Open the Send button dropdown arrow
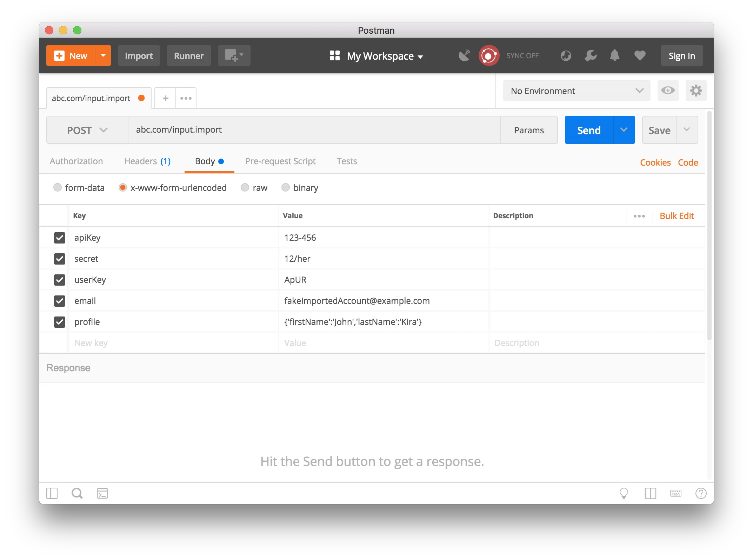This screenshot has height=560, width=753. tap(624, 130)
